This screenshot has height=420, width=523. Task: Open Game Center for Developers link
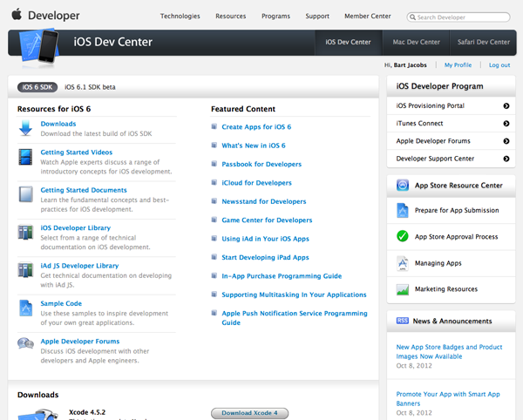(267, 220)
